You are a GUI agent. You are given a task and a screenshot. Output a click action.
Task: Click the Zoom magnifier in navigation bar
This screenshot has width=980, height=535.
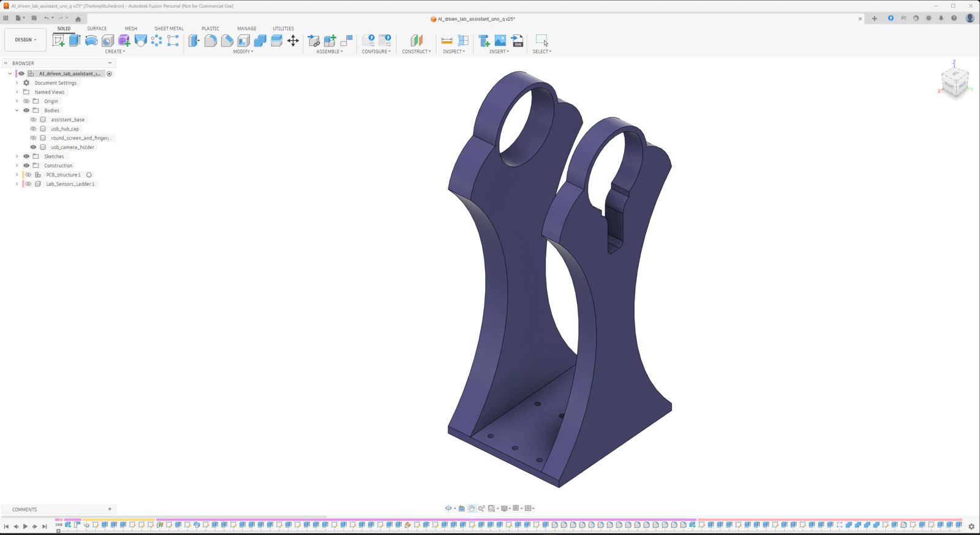(x=481, y=508)
